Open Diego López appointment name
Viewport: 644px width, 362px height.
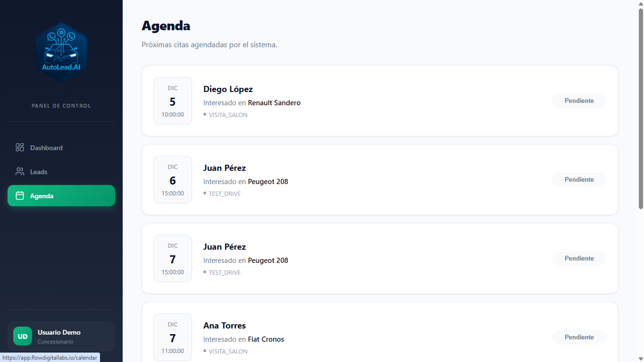coord(228,89)
